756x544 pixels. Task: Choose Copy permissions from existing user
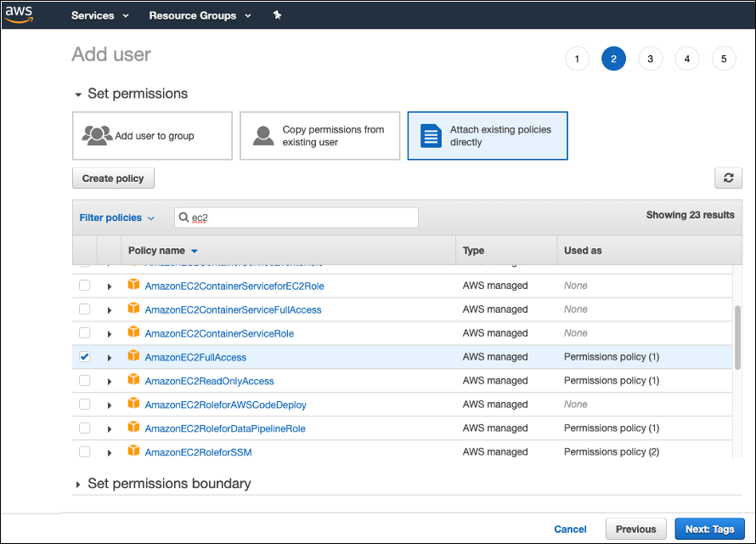coord(319,135)
